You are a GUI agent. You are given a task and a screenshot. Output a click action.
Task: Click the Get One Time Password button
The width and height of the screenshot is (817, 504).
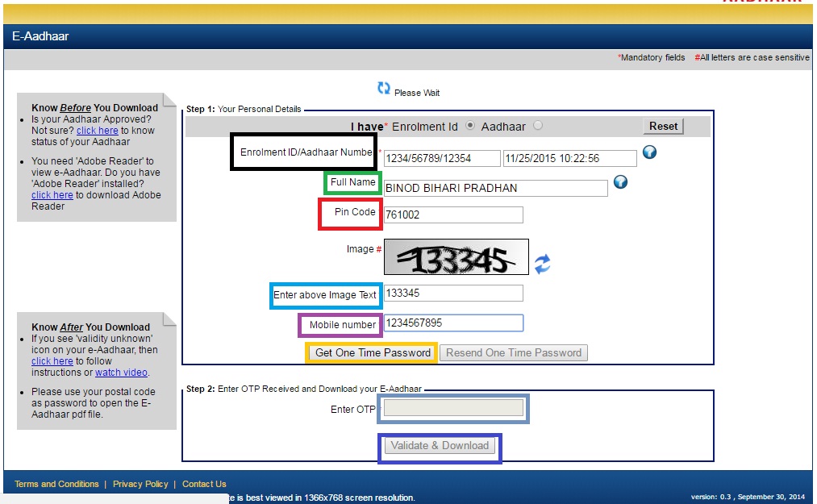pos(370,352)
